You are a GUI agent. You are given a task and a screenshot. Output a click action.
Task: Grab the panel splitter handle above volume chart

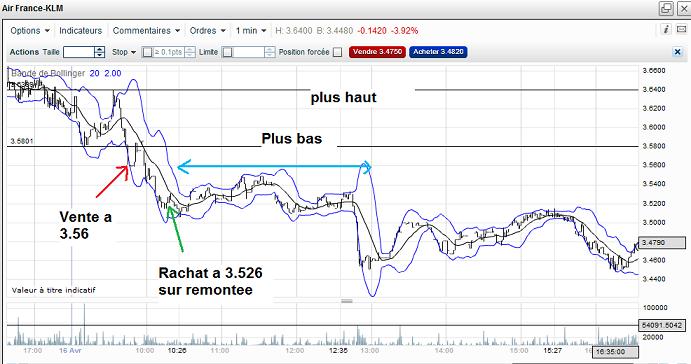[x=347, y=301]
